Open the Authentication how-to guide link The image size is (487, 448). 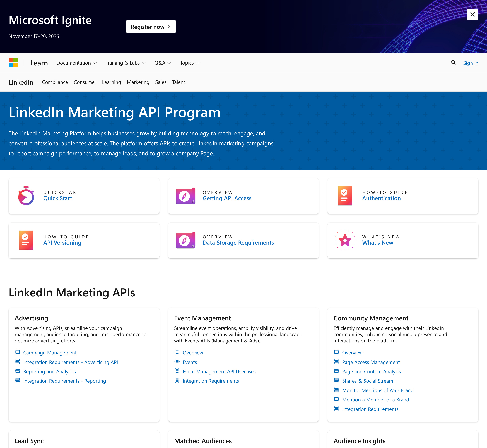click(381, 198)
